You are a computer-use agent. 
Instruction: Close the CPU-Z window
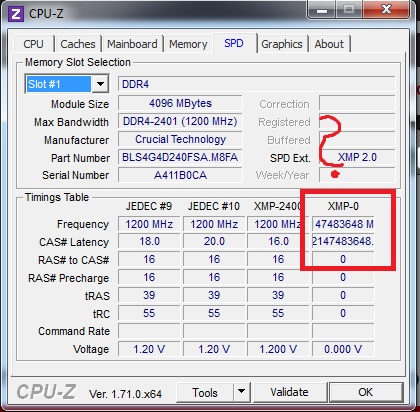tap(386, 10)
